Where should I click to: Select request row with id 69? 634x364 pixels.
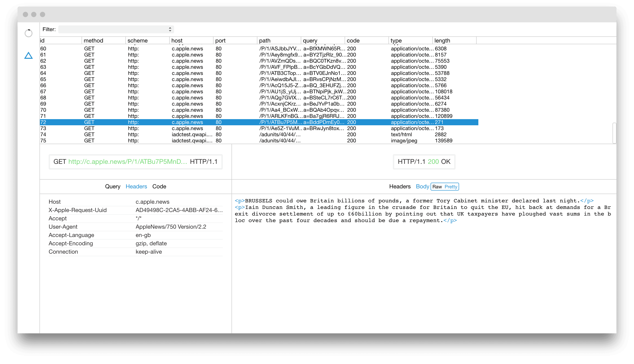(x=259, y=104)
